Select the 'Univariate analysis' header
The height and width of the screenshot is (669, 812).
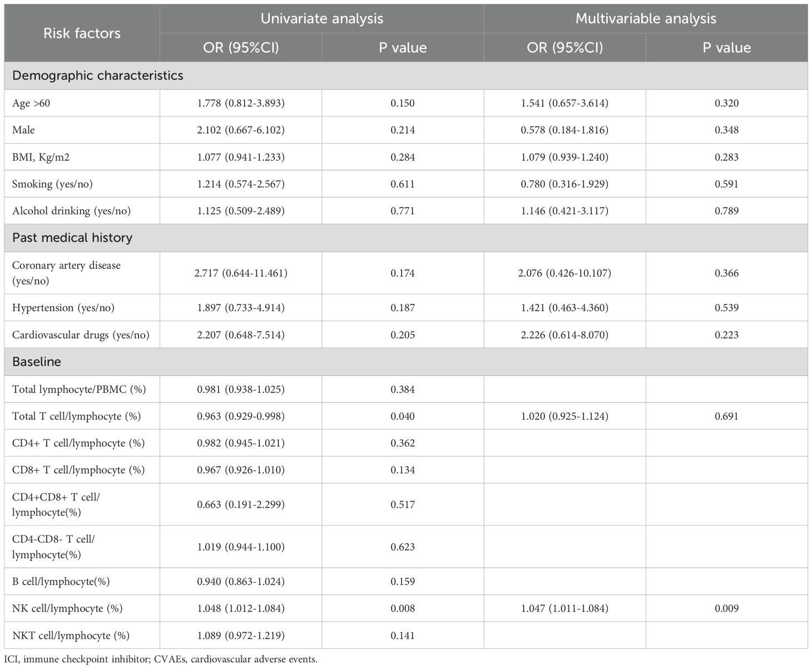coord(322,18)
